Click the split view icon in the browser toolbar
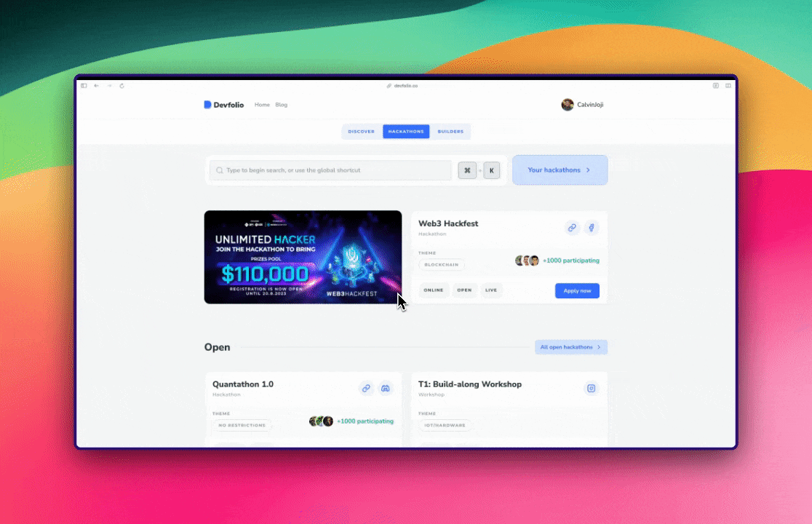 [x=728, y=85]
